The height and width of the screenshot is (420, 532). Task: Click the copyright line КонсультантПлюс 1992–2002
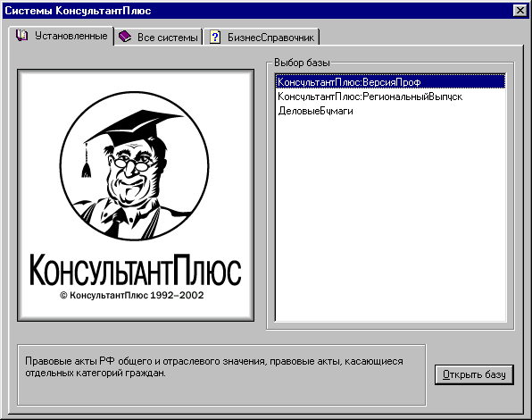tap(132, 296)
